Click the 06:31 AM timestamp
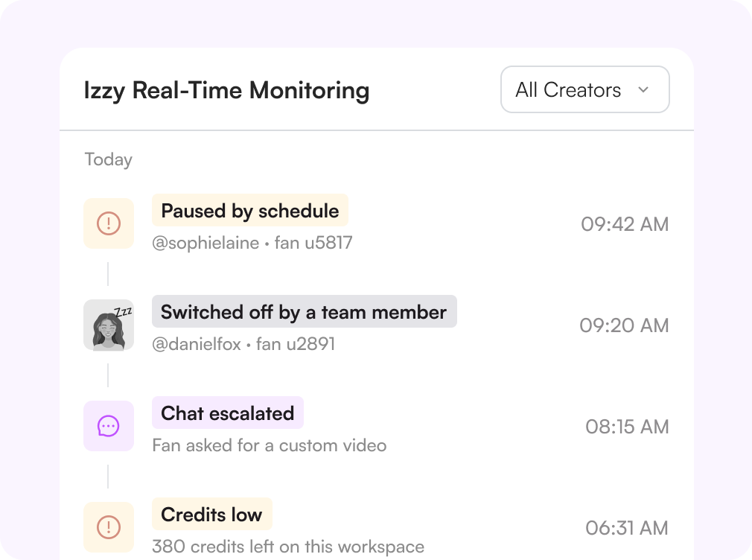752x560 pixels. point(627,528)
